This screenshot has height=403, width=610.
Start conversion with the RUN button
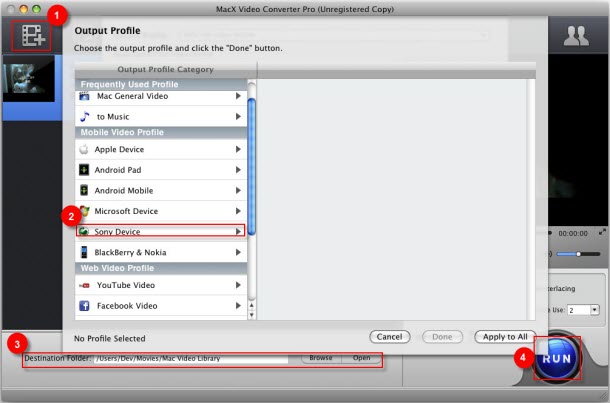[x=556, y=358]
